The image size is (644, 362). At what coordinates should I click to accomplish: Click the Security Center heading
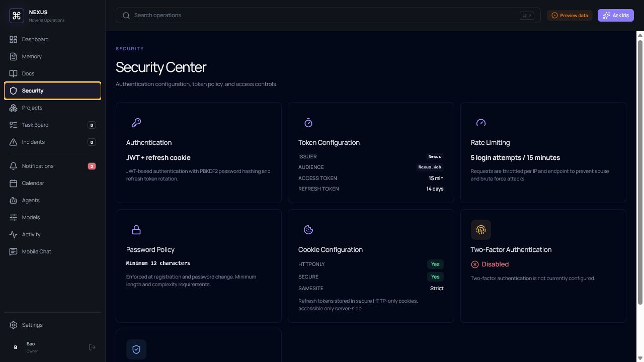click(161, 67)
